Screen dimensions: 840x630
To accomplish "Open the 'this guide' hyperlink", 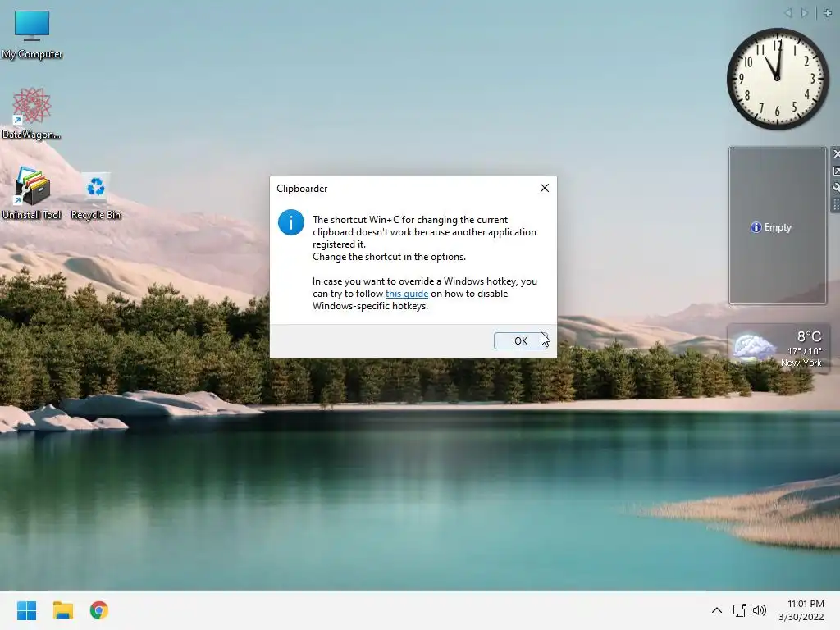I will pyautogui.click(x=407, y=294).
